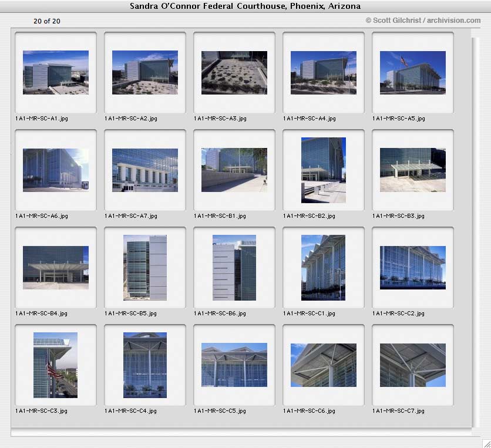491x448 pixels.
Task: Select thumbnail 1A1-MR-SC-A6.jpg
Action: (56, 170)
